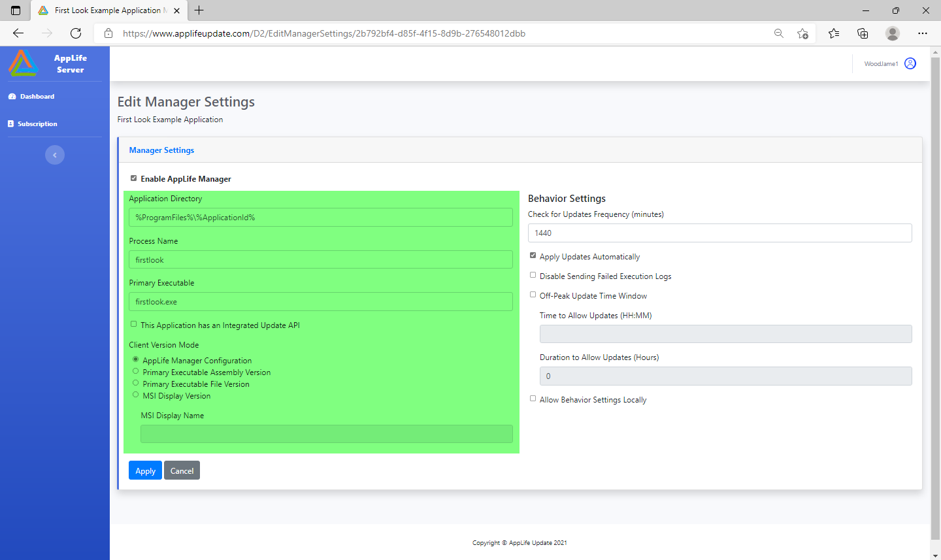
Task: Open the WoodJame1 user profile icon
Action: click(910, 63)
